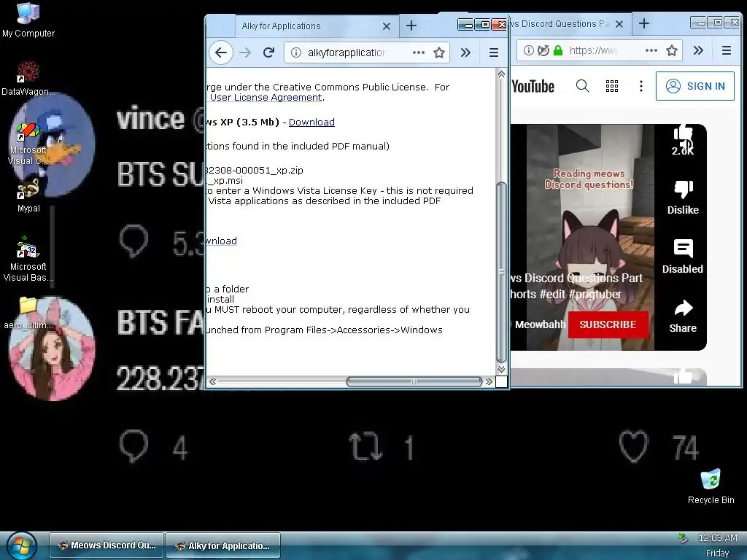Click down arrow of Alky vertical scrollbar
Screen dimensions: 747x560
501,369
